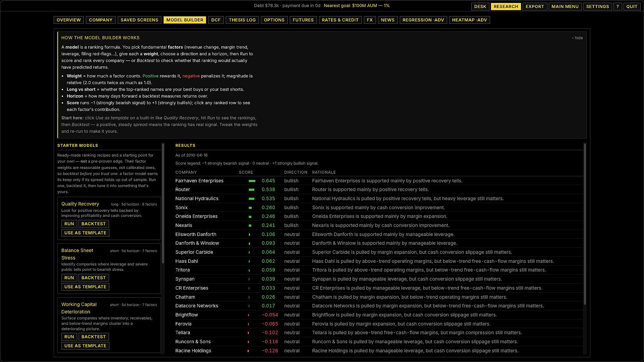Open the Racine Holdings row
The height and width of the screenshot is (362, 644).
379,351
